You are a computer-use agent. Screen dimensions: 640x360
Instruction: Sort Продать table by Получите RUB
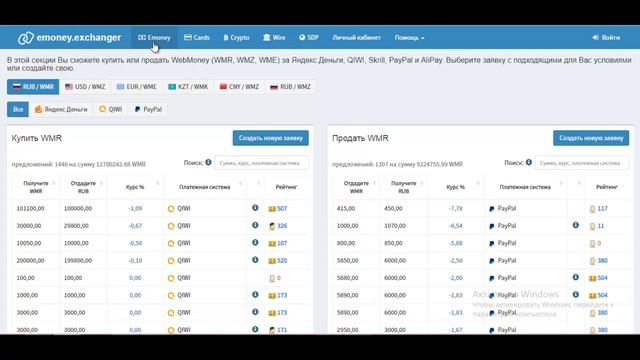tap(404, 187)
